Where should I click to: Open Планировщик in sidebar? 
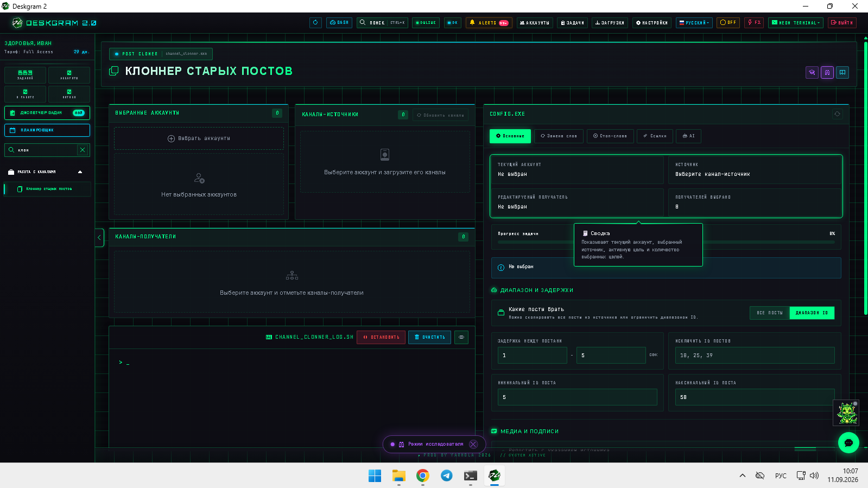click(47, 130)
